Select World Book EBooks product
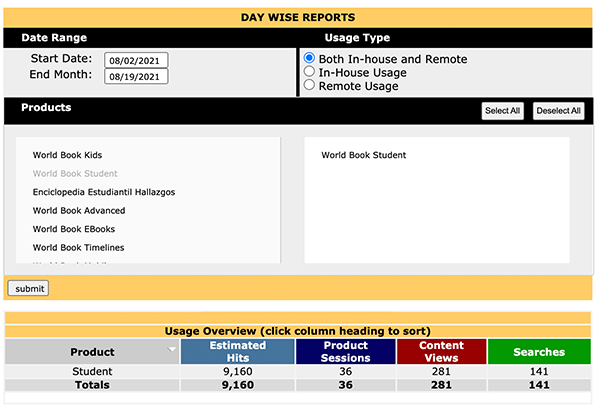 point(74,229)
